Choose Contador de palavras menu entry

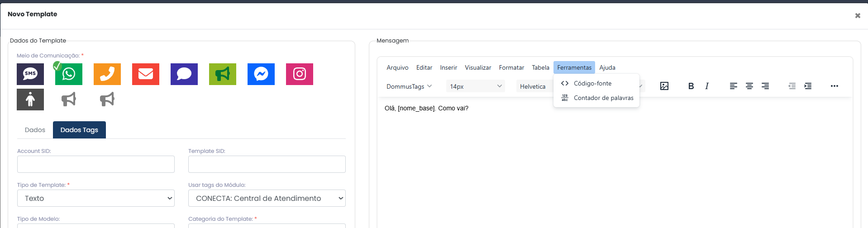pyautogui.click(x=596, y=98)
